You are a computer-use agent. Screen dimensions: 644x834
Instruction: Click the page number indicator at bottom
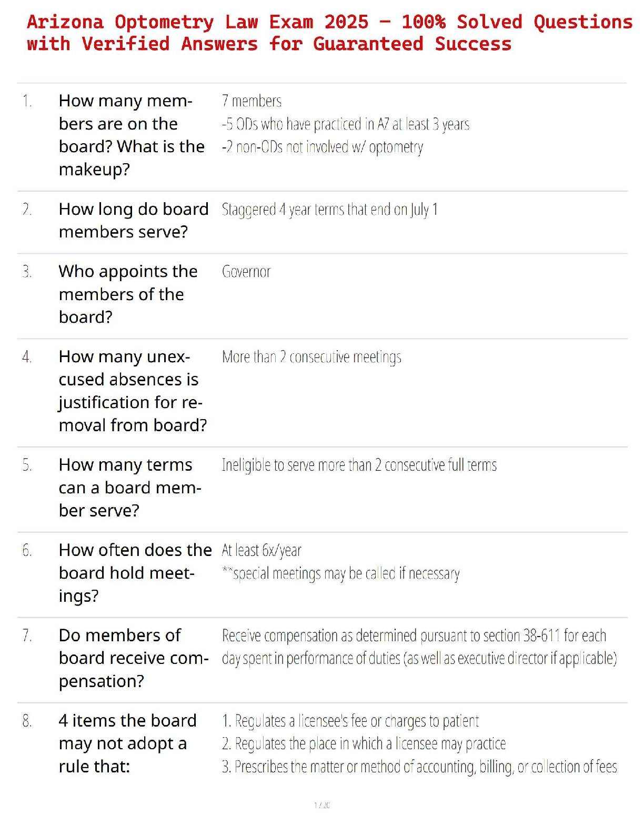pos(322,805)
